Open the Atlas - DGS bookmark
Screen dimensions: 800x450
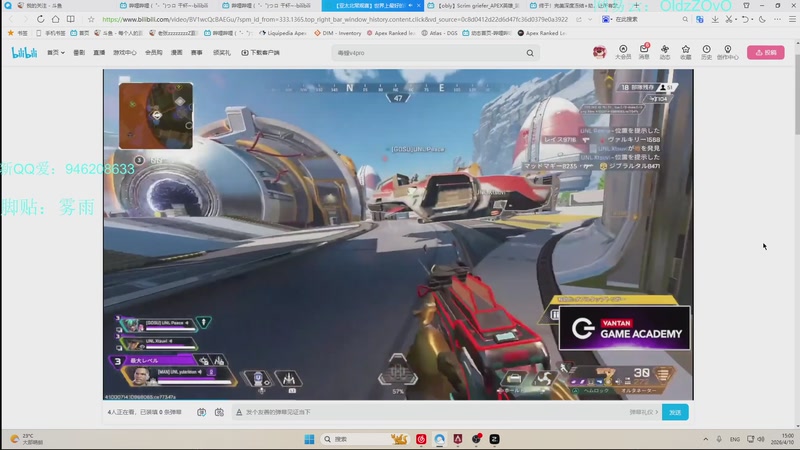[x=439, y=33]
